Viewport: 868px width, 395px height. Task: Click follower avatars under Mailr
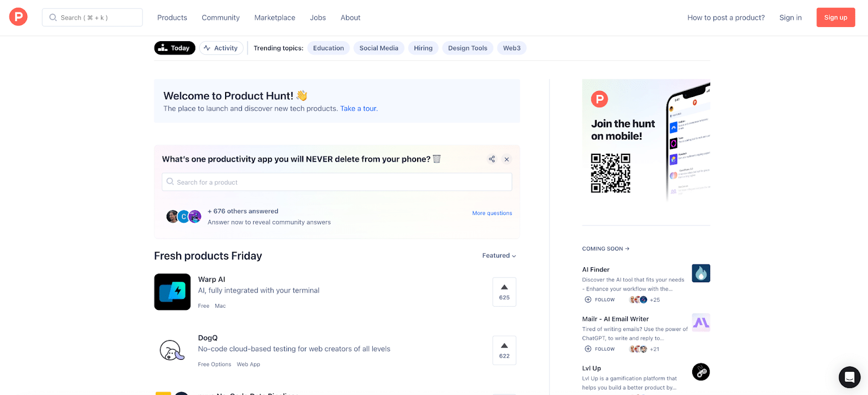click(x=638, y=349)
